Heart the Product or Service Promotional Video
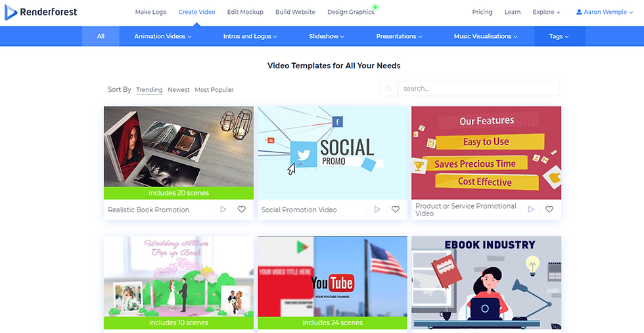This screenshot has height=333, width=644. [549, 210]
